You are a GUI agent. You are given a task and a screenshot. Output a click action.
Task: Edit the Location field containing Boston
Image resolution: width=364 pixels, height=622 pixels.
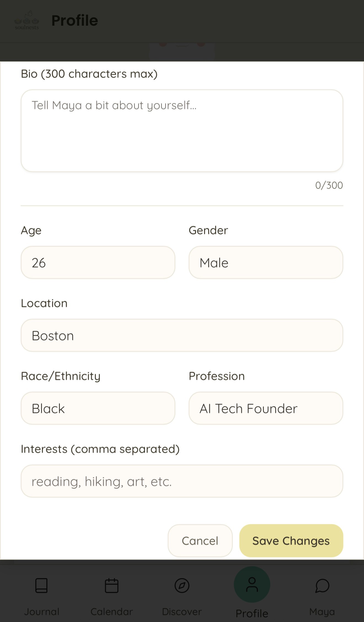[x=182, y=335]
